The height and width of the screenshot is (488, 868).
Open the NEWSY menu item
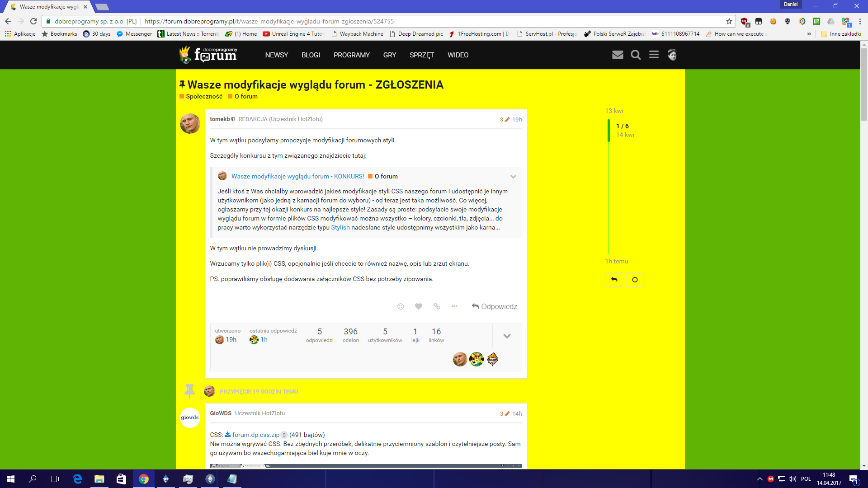tap(277, 55)
